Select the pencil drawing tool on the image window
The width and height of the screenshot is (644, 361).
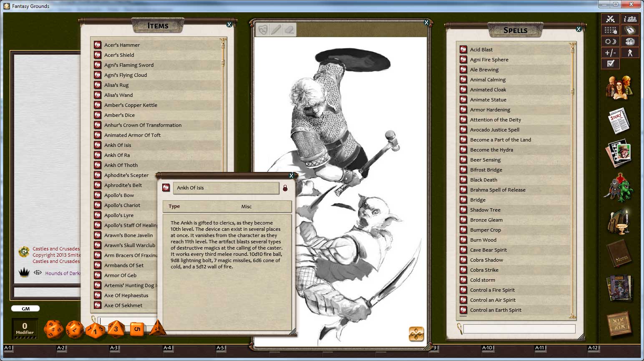[275, 30]
